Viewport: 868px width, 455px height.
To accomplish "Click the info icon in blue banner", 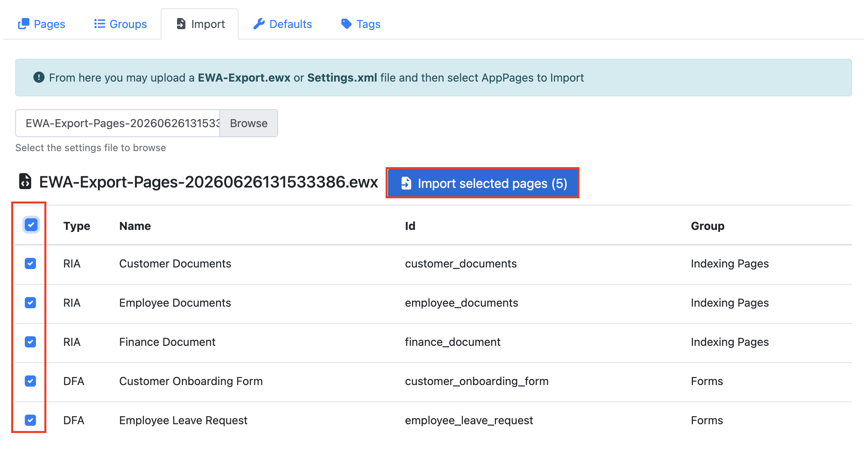I will point(39,77).
